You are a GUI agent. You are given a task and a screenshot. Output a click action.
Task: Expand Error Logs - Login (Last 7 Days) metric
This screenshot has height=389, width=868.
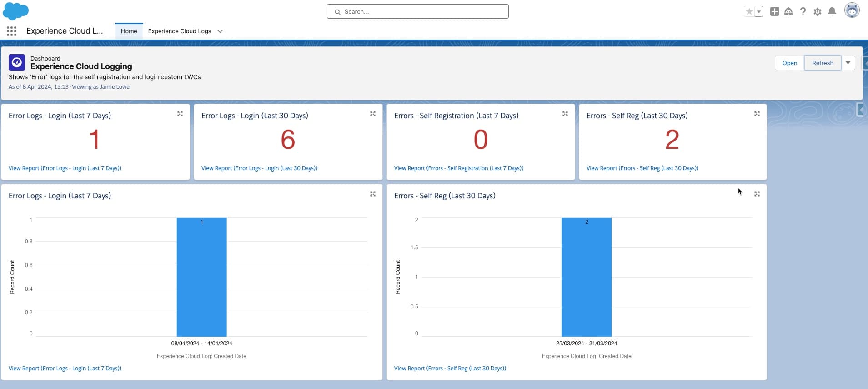point(180,114)
